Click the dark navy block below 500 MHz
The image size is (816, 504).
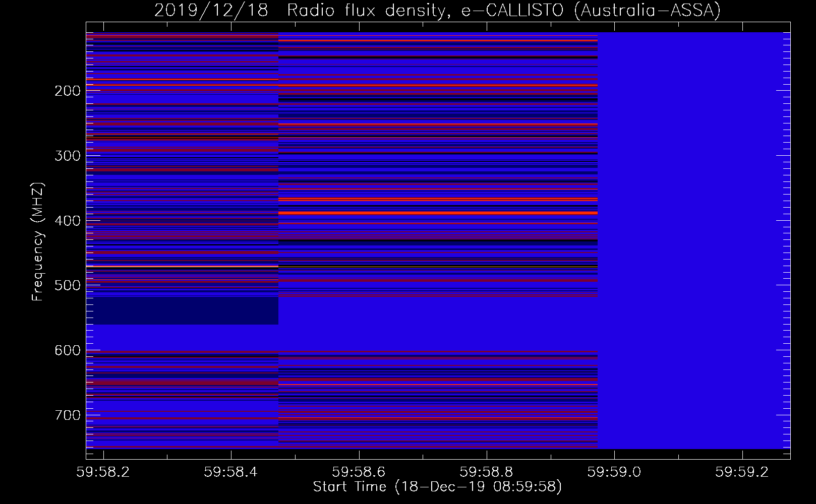(182, 311)
